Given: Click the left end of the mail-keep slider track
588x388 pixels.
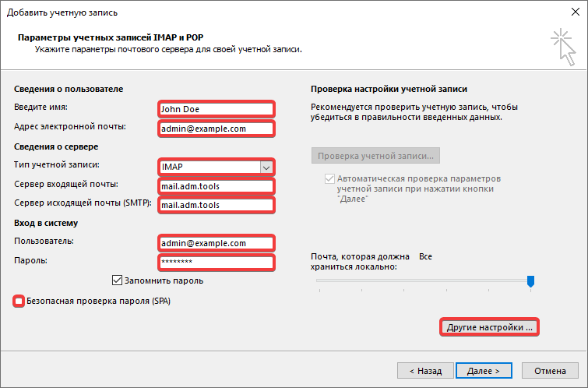Looking at the screenshot, I should [319, 280].
